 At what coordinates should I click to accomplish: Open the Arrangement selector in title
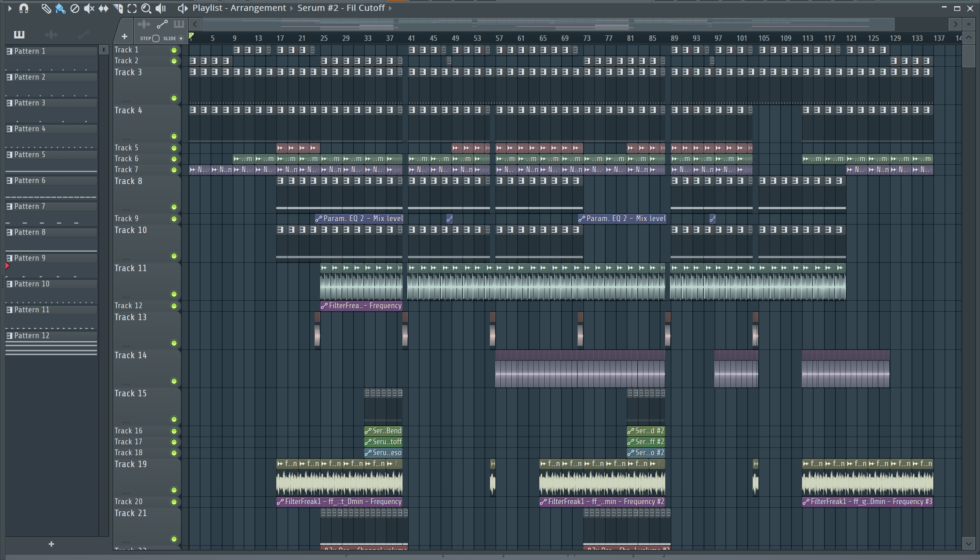click(x=258, y=8)
